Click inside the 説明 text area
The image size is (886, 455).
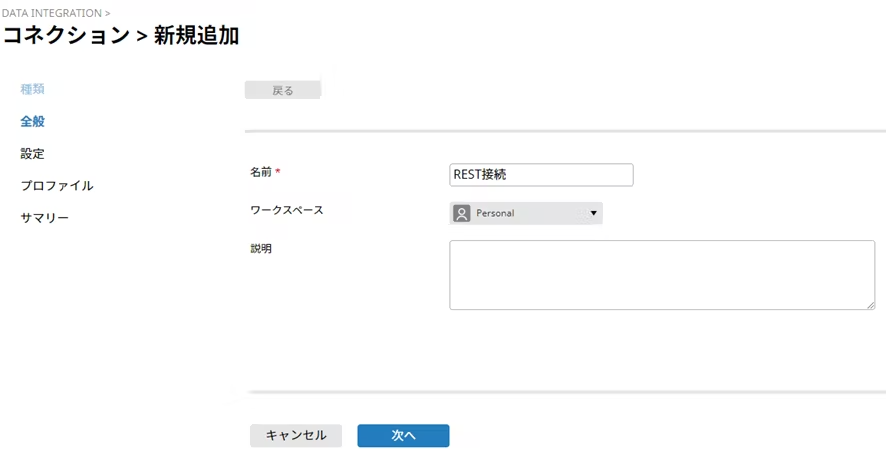[661, 274]
